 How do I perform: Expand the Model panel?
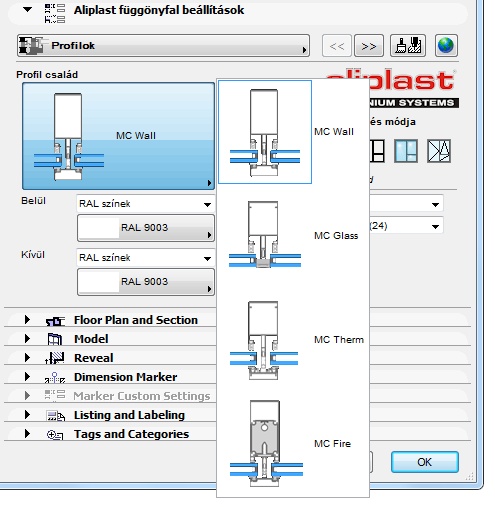(27, 339)
